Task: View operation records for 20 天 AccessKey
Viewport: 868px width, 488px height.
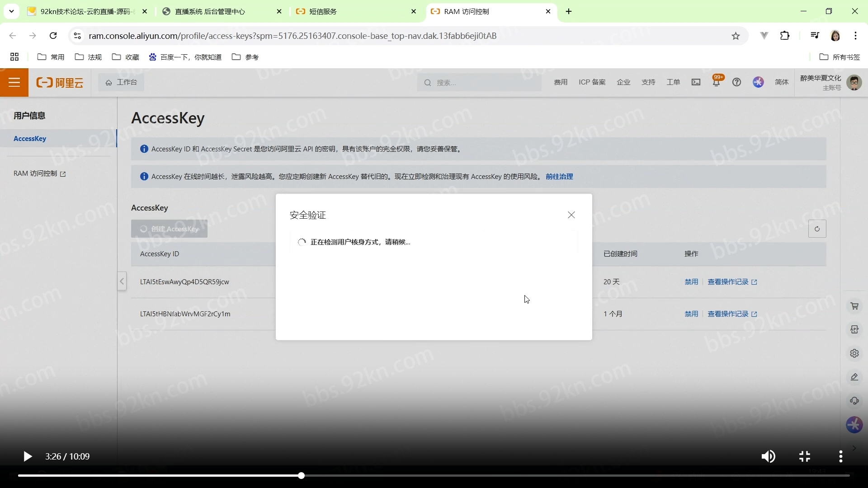Action: [x=732, y=282]
